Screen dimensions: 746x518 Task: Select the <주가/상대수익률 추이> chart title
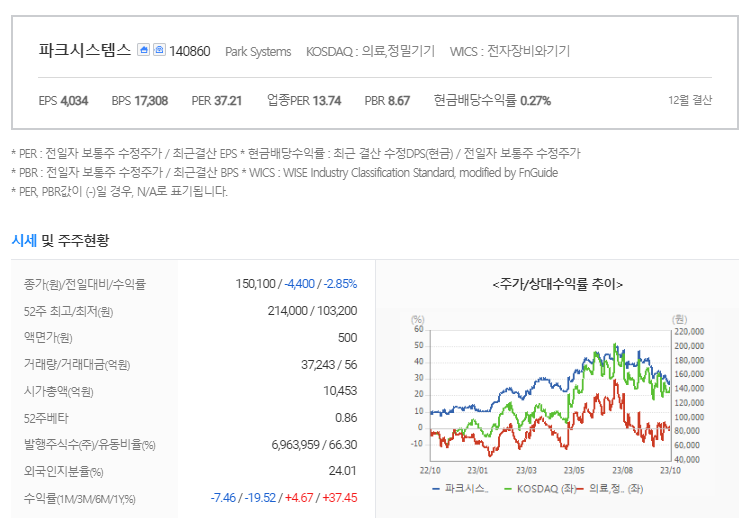(558, 284)
